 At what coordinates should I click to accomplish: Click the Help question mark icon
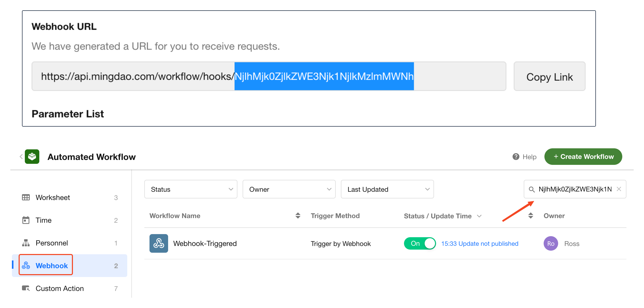516,157
